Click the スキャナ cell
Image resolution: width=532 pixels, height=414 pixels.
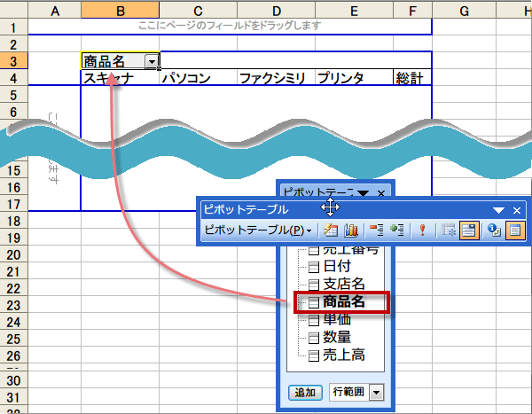pos(120,78)
